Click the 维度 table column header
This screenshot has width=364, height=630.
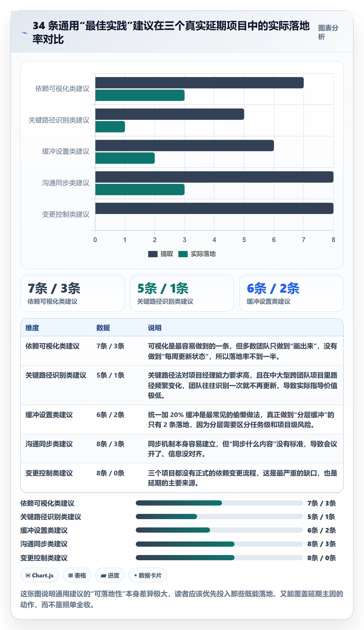coord(32,328)
